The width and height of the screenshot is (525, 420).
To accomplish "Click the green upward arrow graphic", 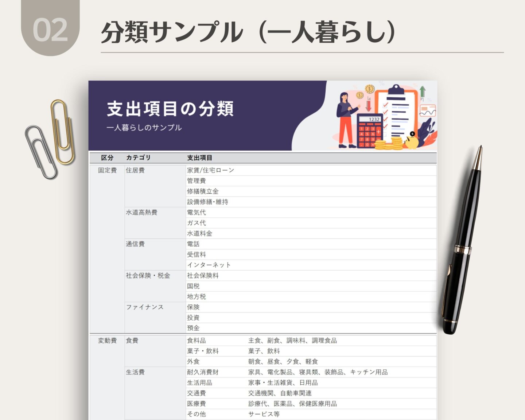I will 422,93.
